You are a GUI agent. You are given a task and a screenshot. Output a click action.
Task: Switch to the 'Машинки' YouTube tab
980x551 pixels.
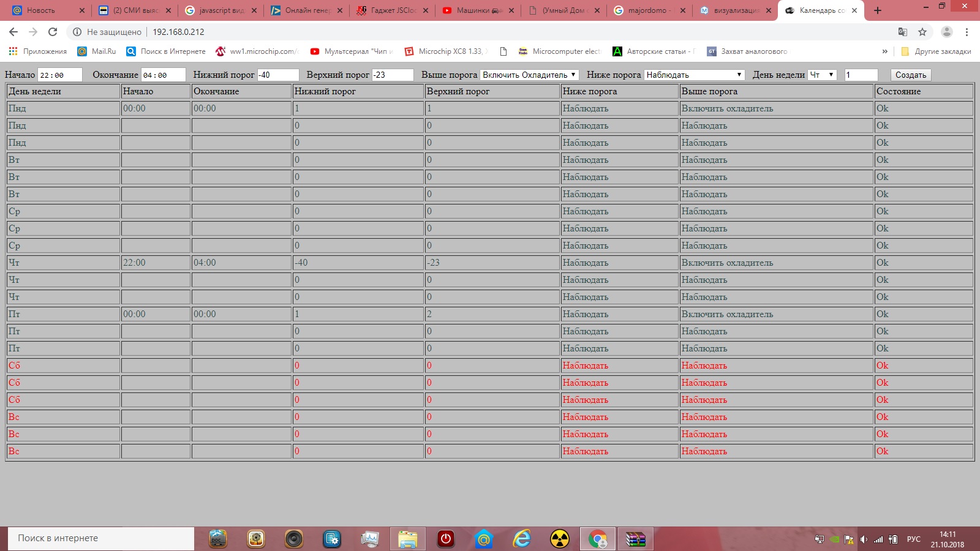click(478, 10)
